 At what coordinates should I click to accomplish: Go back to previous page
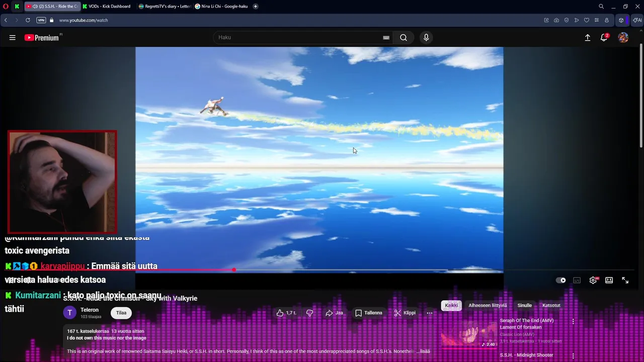click(x=6, y=20)
